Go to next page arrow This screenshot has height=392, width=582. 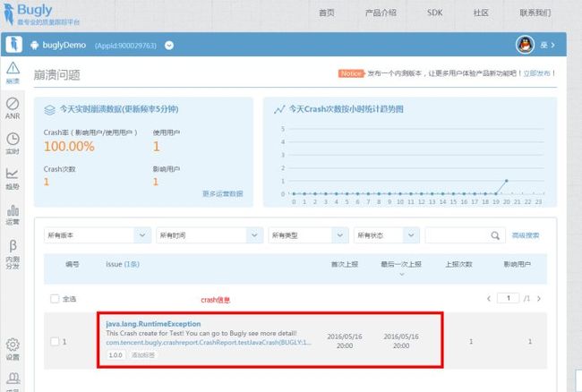[x=539, y=299]
